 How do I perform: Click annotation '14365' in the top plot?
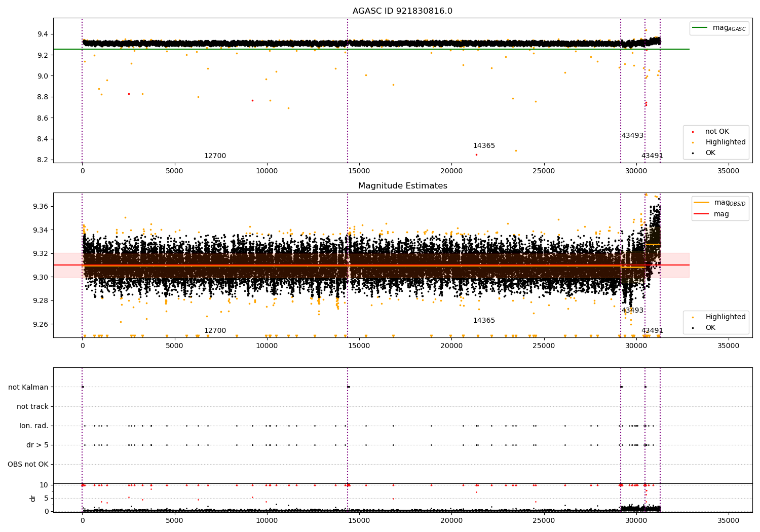pos(484,146)
